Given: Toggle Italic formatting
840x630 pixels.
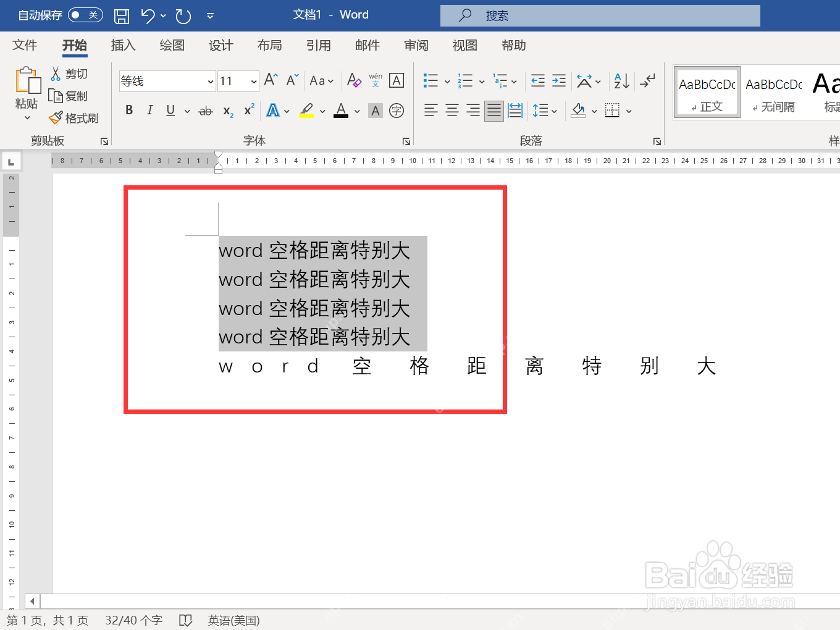Looking at the screenshot, I should pyautogui.click(x=149, y=111).
